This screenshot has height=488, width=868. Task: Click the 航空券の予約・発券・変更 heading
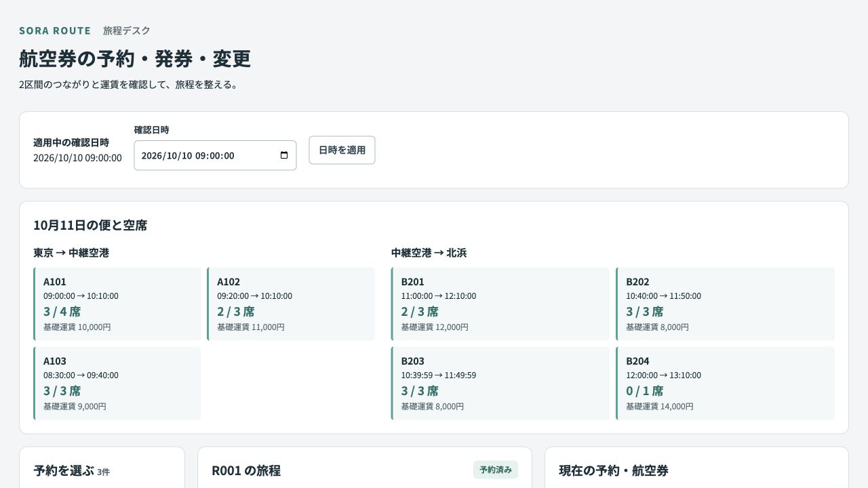coord(135,58)
